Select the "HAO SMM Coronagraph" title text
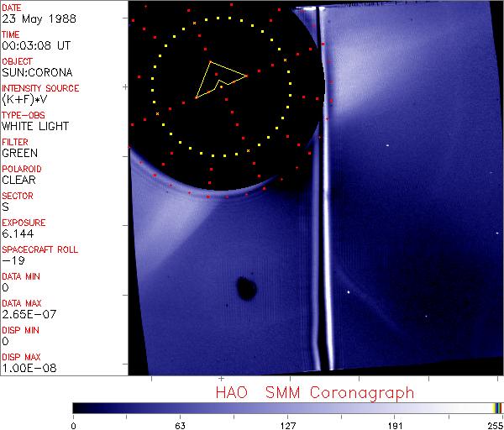The image size is (504, 430). point(314,392)
